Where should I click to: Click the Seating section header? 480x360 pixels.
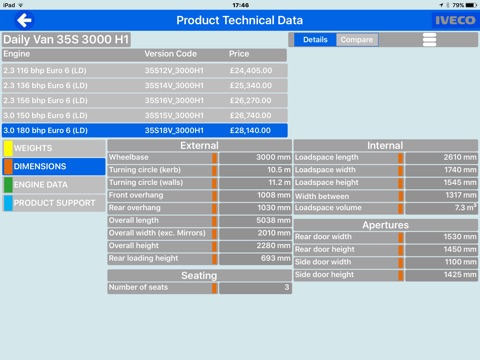click(199, 276)
